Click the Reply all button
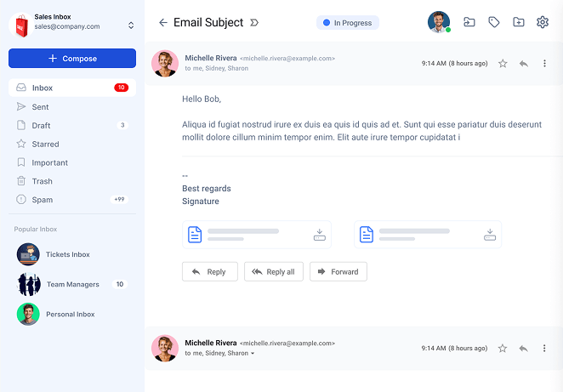563x392 pixels. 273,272
